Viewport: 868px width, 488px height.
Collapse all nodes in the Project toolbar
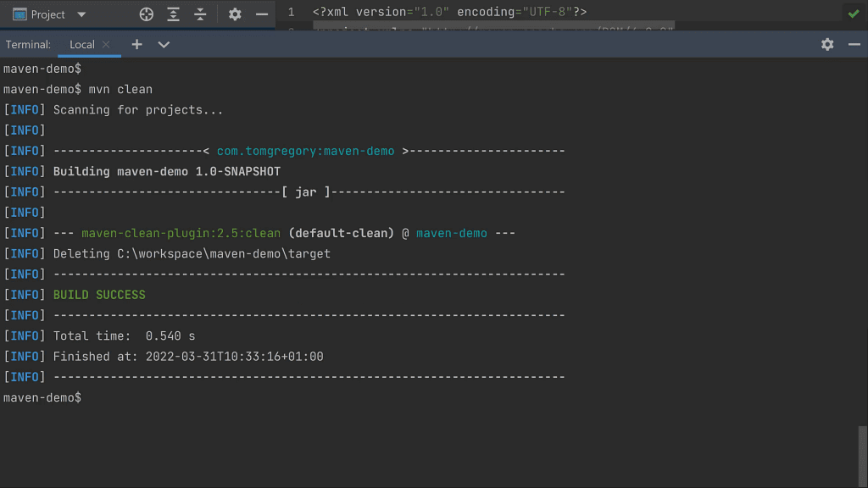(x=201, y=14)
